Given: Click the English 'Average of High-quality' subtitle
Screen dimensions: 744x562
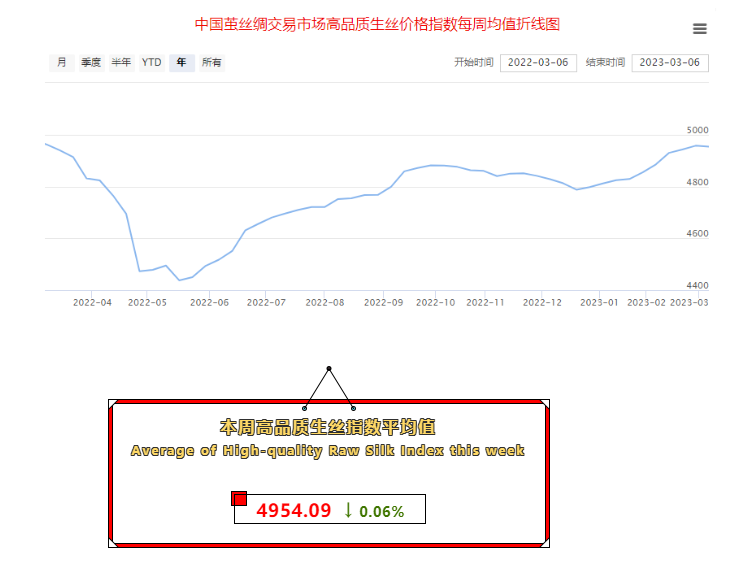Looking at the screenshot, I should (x=328, y=451).
